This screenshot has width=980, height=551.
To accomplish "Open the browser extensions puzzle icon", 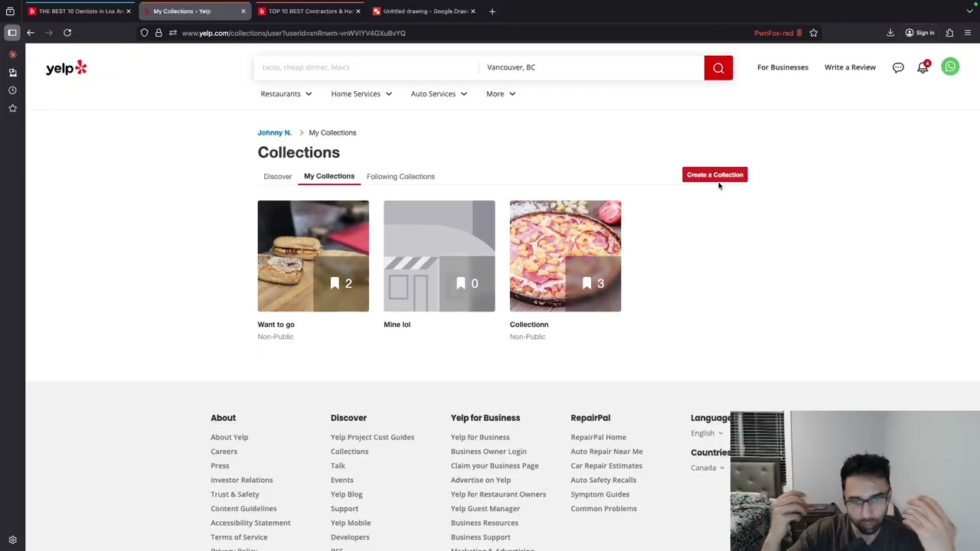I will tap(949, 33).
